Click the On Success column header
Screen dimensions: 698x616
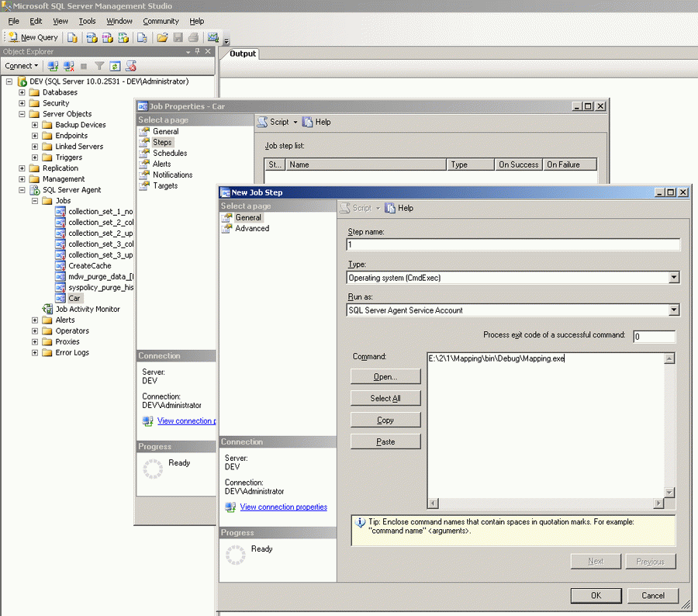519,164
